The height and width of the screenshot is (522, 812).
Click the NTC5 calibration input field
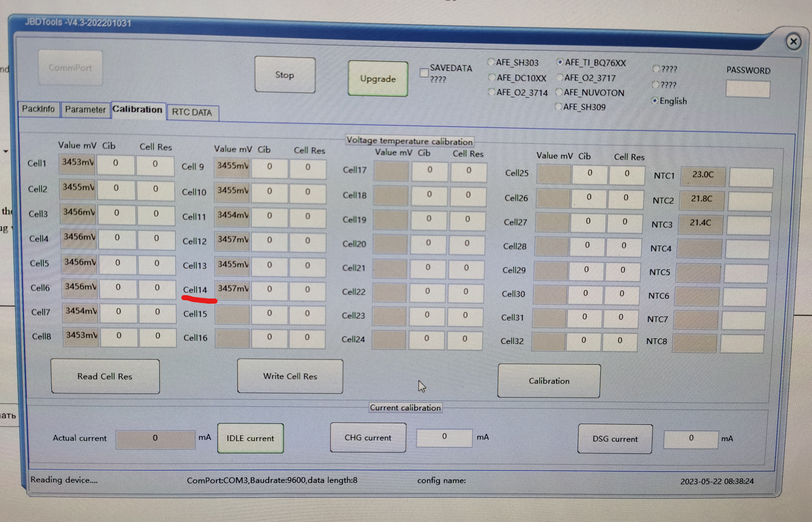point(746,273)
